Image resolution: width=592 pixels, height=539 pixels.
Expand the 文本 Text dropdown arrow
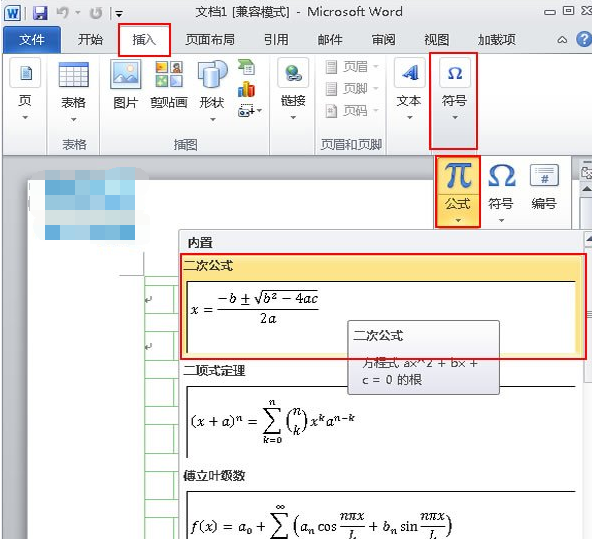coord(409,117)
